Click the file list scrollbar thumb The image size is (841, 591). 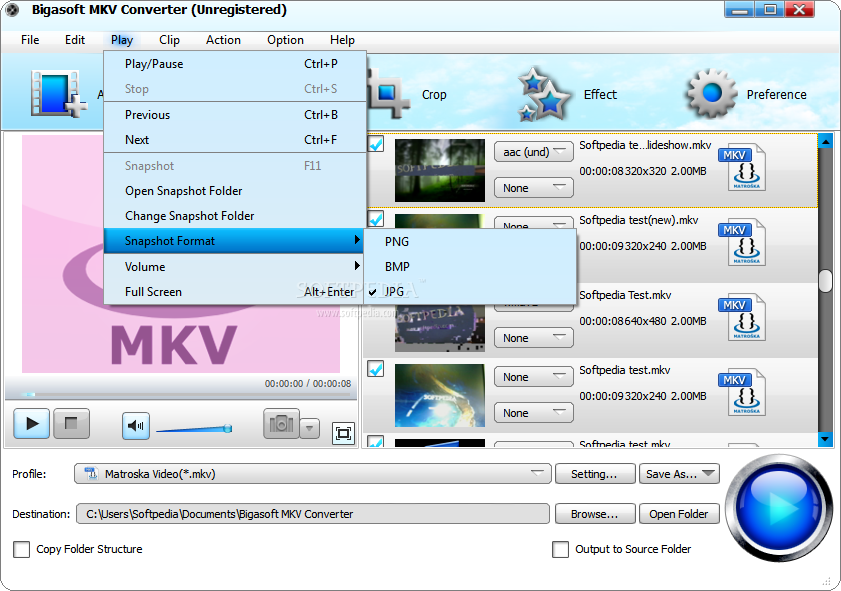point(826,280)
